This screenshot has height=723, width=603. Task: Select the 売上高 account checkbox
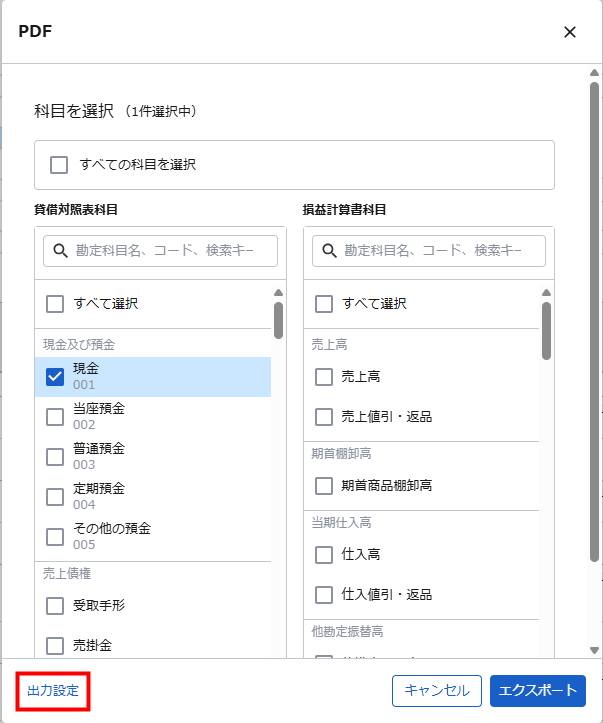324,377
